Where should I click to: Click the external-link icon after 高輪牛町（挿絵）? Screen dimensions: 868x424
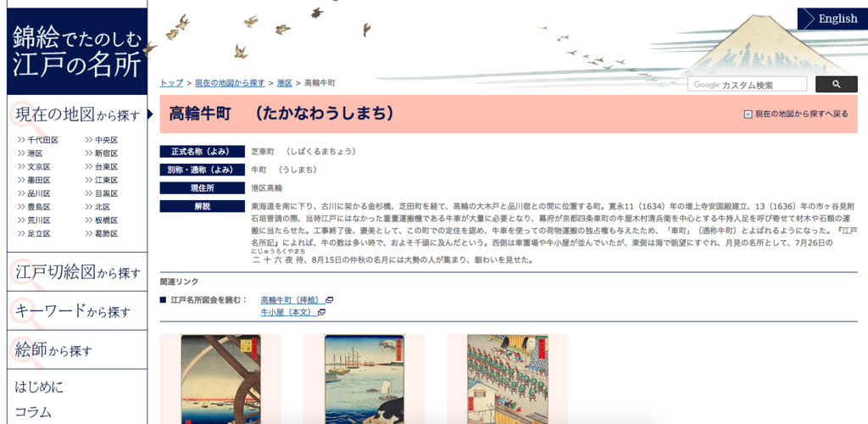click(330, 300)
